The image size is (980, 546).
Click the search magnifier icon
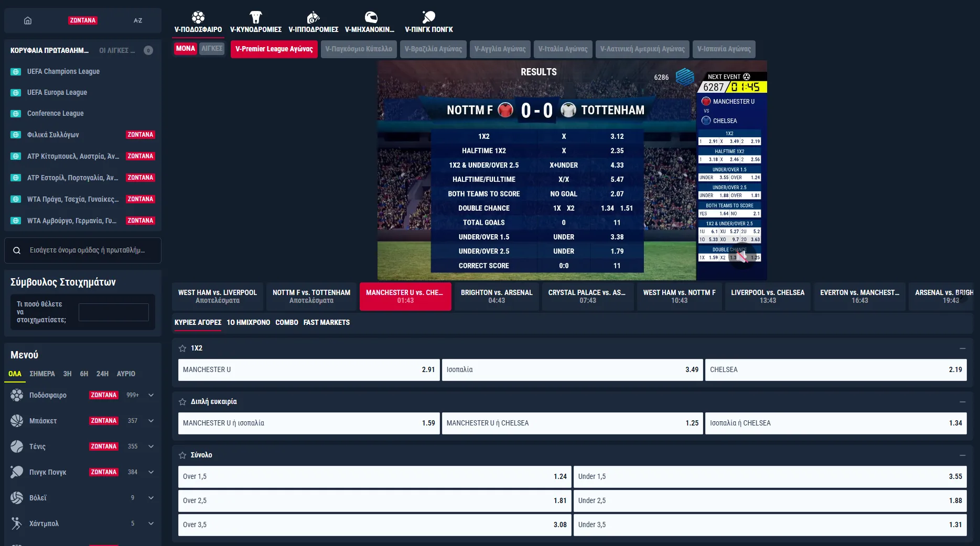point(17,250)
